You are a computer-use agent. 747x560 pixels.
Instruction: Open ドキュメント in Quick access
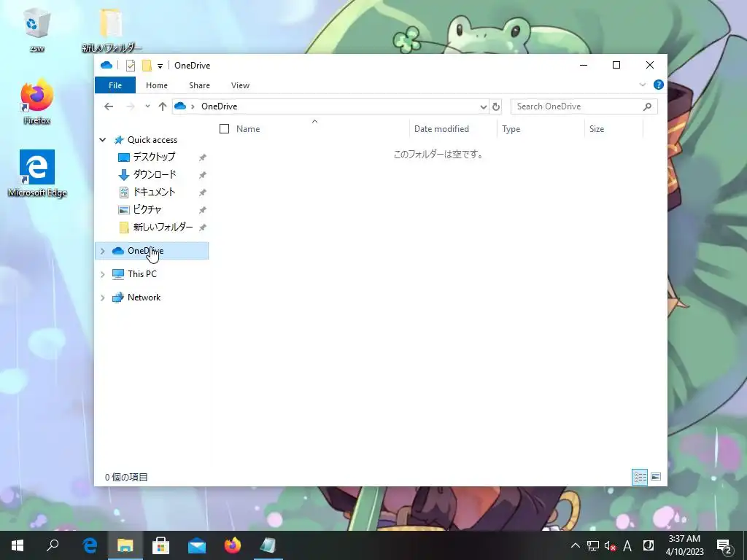[154, 192]
